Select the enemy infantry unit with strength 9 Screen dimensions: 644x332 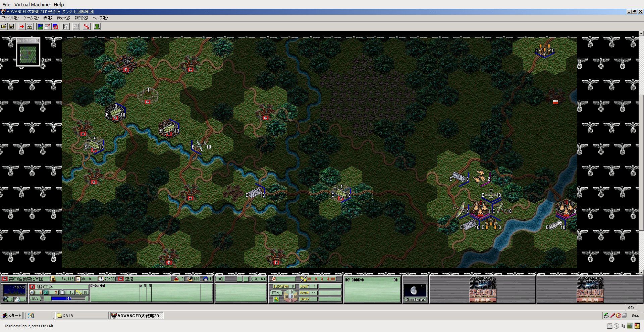point(491,224)
